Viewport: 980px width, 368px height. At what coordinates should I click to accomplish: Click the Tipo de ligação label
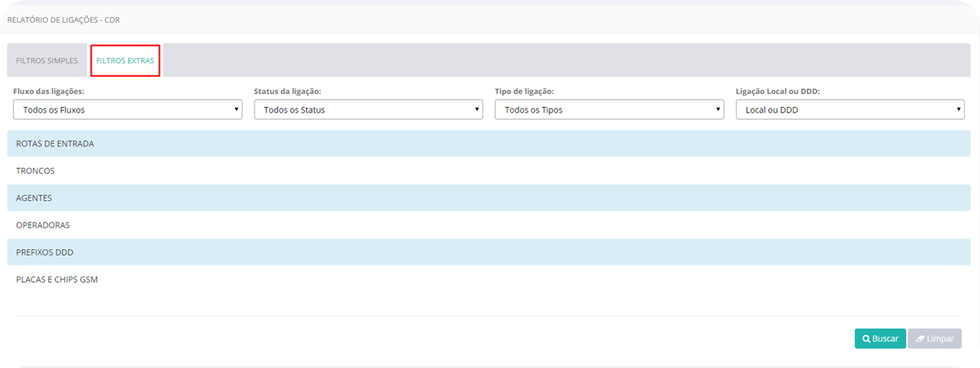click(525, 92)
